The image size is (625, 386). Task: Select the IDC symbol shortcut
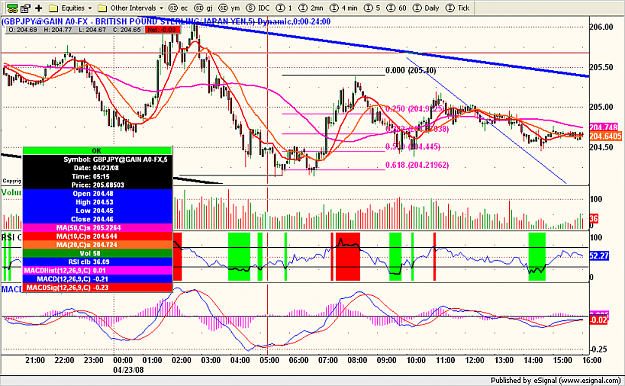pyautogui.click(x=258, y=8)
